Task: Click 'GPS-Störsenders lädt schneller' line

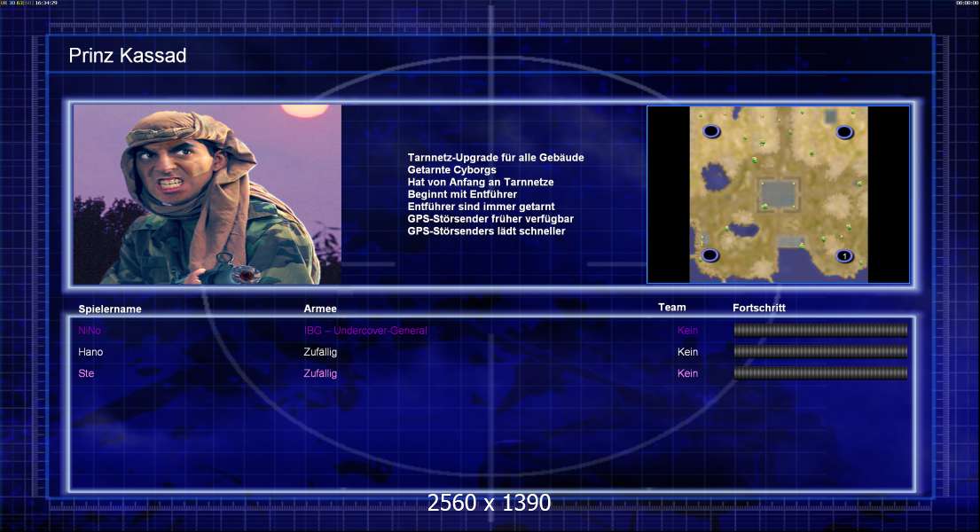Action: 486,231
